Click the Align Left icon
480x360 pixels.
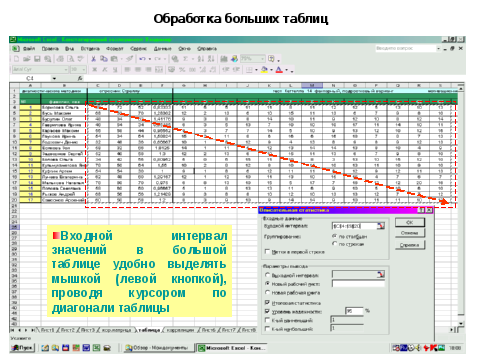coord(127,69)
